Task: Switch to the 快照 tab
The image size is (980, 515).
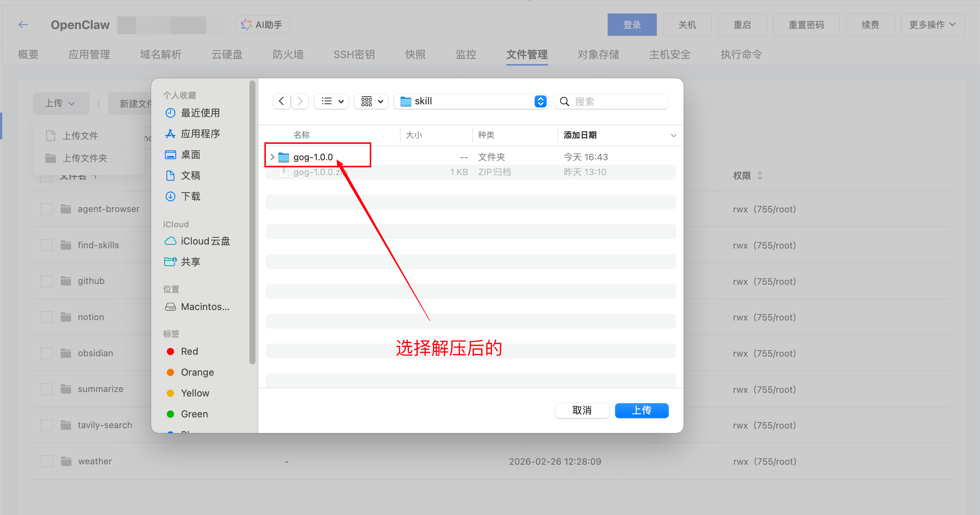Action: (415, 54)
